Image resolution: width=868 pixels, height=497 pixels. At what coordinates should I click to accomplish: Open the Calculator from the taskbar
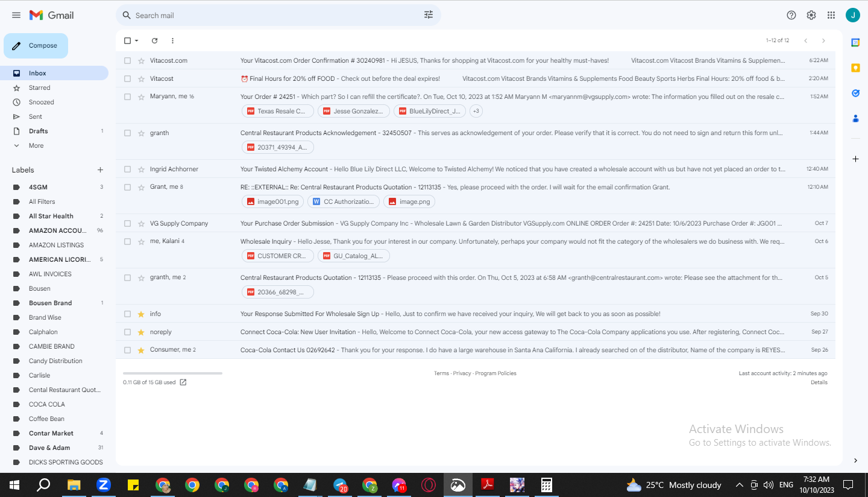(x=546, y=485)
